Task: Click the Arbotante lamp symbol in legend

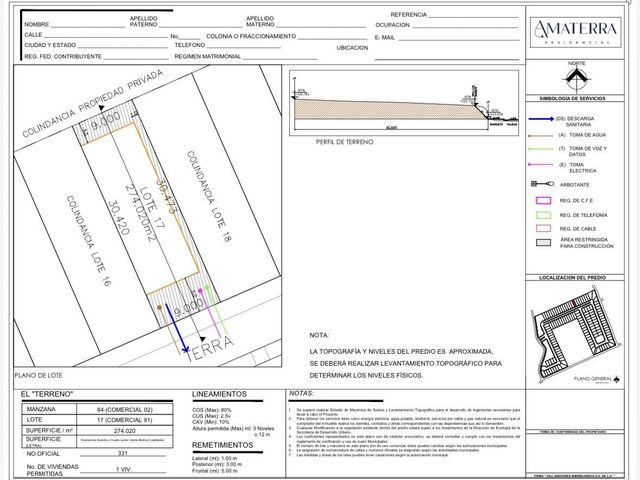Action: click(x=542, y=184)
